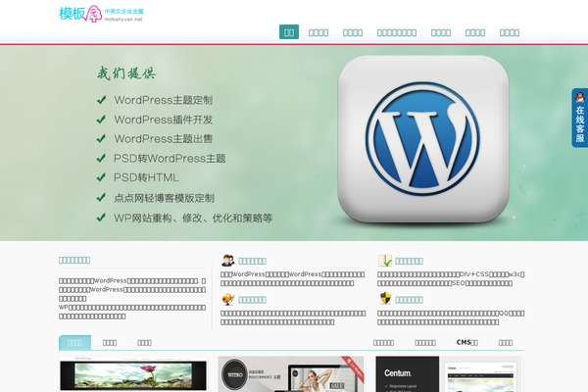Open heading beside the two-people icon
This screenshot has width=588, height=392.
click(x=252, y=261)
